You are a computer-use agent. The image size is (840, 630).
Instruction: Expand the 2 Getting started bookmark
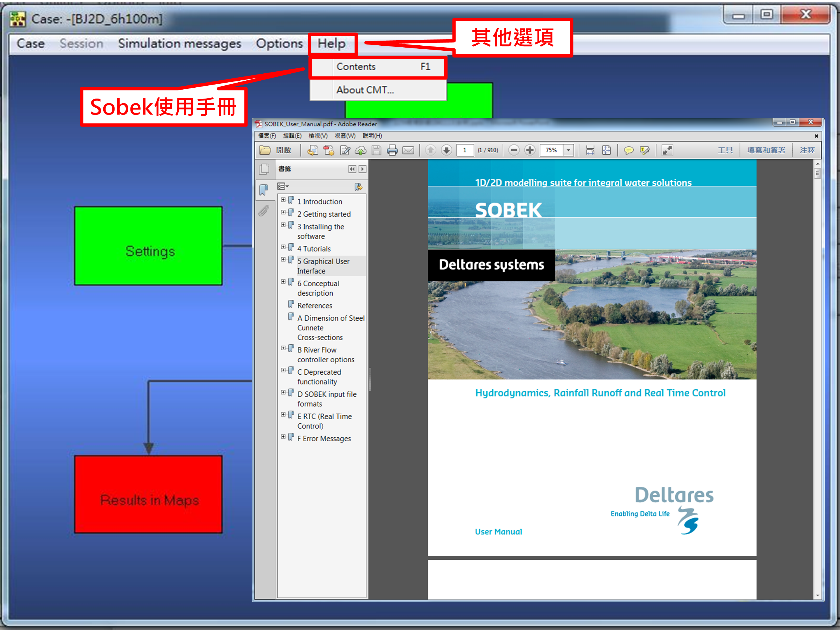pos(283,212)
